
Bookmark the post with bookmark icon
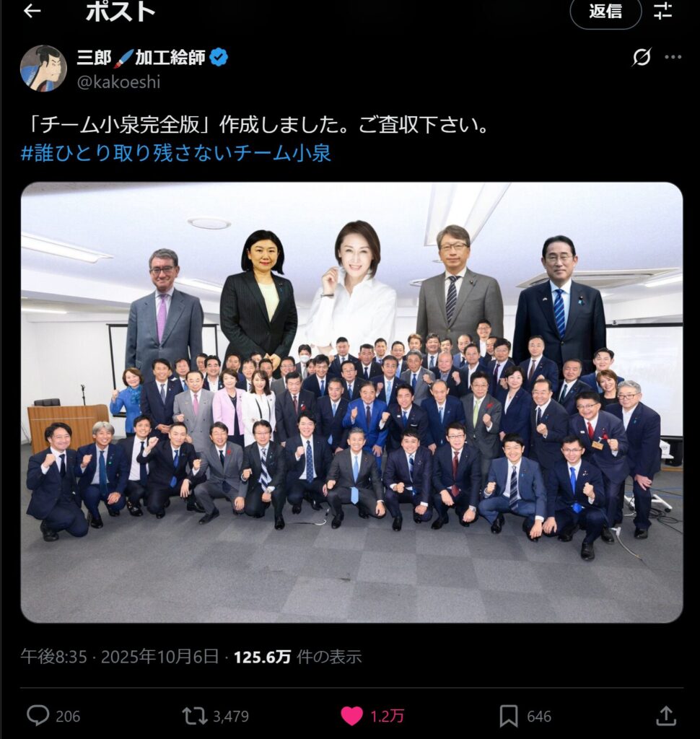pos(509,716)
